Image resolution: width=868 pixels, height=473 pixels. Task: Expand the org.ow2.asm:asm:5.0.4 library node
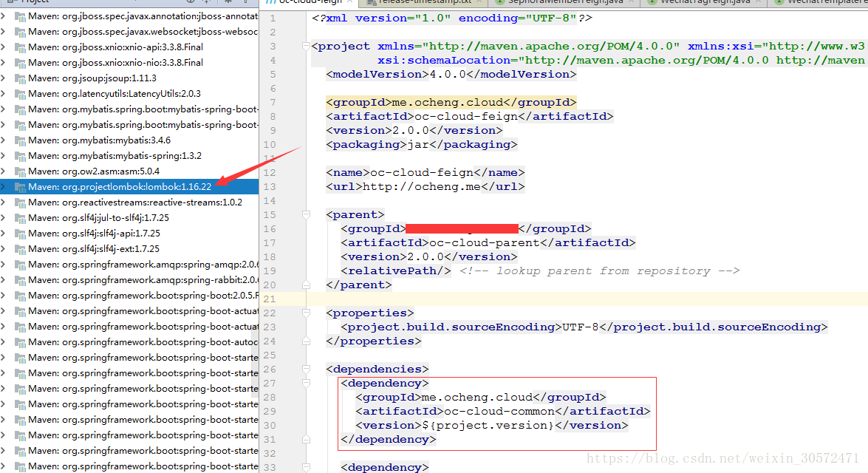tap(3, 171)
